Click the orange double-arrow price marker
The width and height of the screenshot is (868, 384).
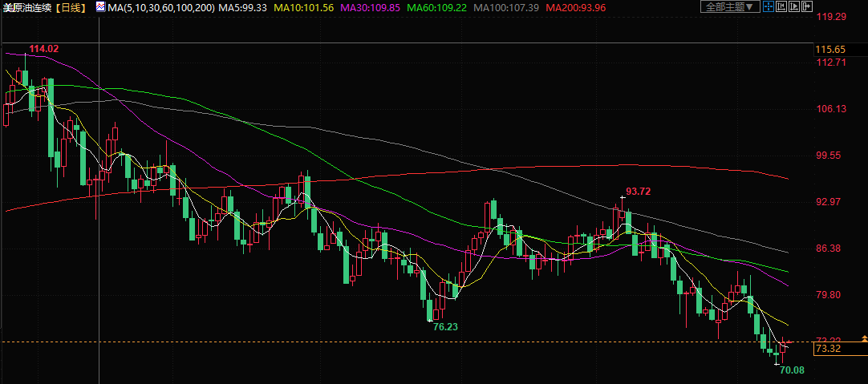click(863, 338)
